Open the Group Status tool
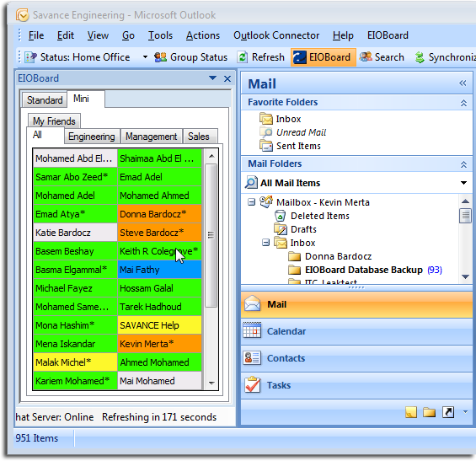This screenshot has width=476, height=461. click(190, 57)
